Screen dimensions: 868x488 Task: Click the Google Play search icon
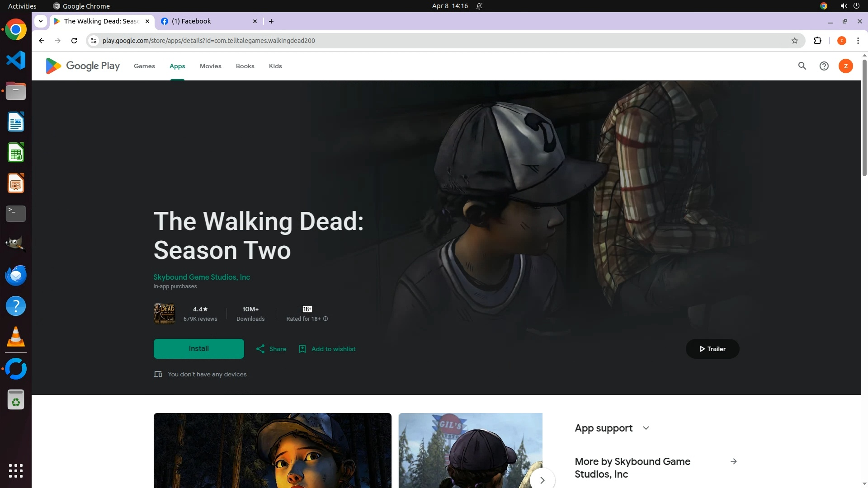(802, 66)
